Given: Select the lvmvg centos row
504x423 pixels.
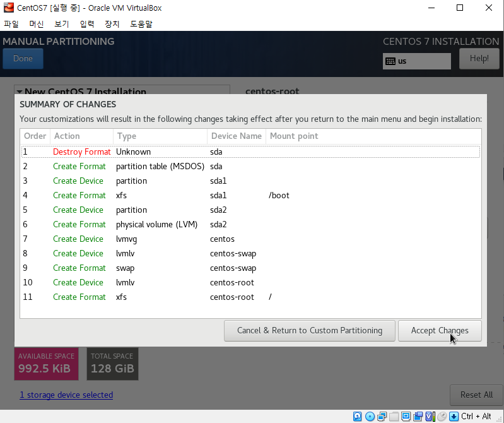Looking at the screenshot, I should (x=250, y=239).
